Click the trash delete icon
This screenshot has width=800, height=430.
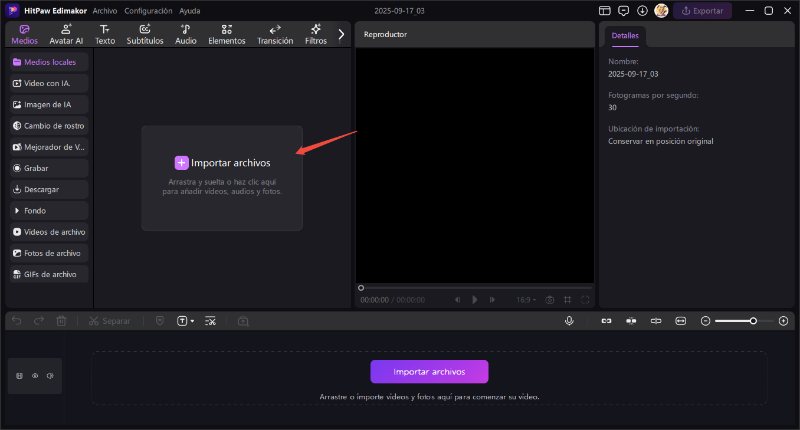(61, 321)
